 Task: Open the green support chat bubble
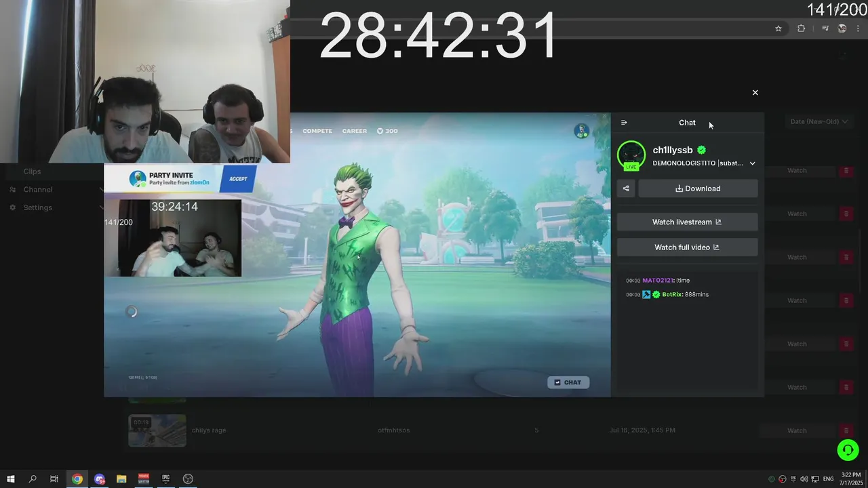tap(848, 449)
